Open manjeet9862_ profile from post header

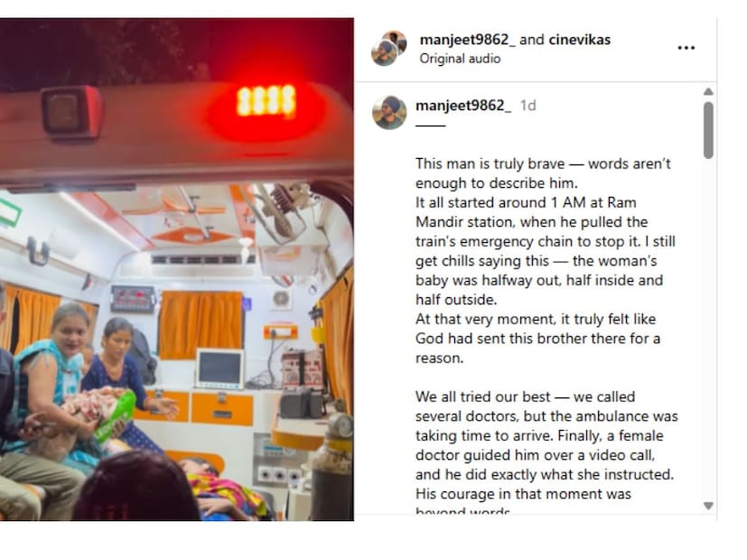(x=467, y=40)
